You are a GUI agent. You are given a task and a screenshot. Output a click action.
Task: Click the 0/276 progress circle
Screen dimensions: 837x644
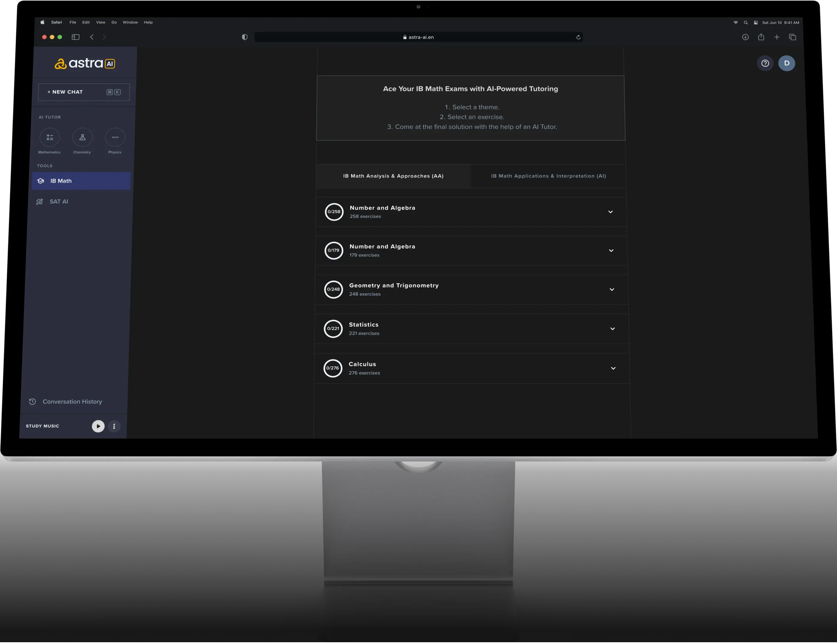(x=333, y=368)
